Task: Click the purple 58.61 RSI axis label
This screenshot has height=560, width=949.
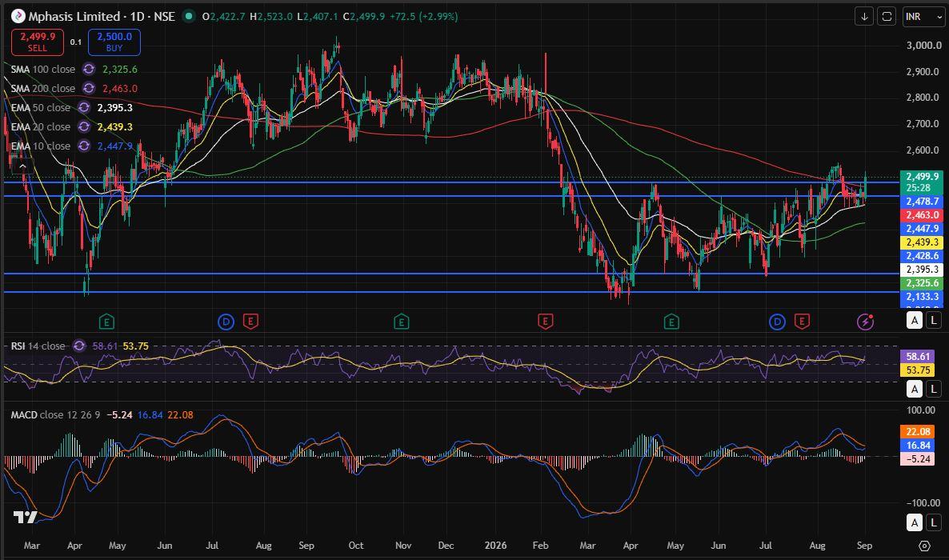Action: [918, 357]
